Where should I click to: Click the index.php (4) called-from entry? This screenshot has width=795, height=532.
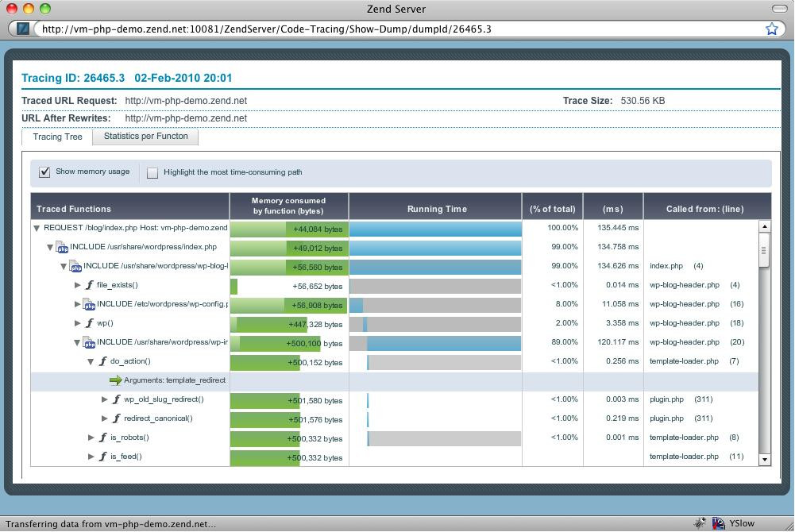(677, 266)
